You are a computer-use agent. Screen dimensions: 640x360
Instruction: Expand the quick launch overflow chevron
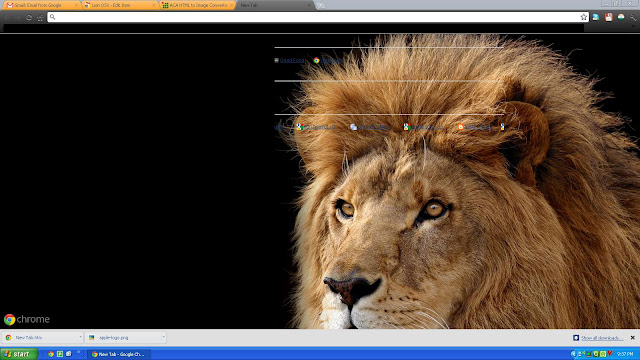click(78, 353)
